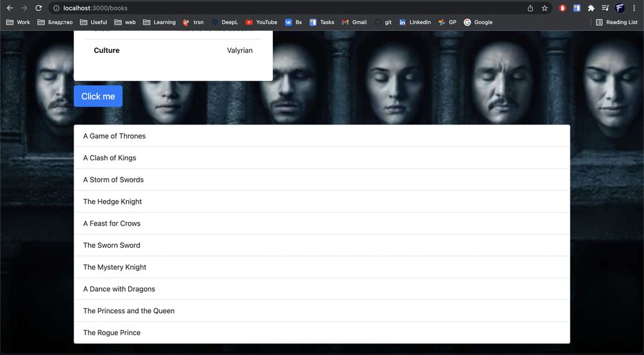The height and width of the screenshot is (355, 644).
Task: Open the LinkedIn bookmark
Action: [415, 22]
